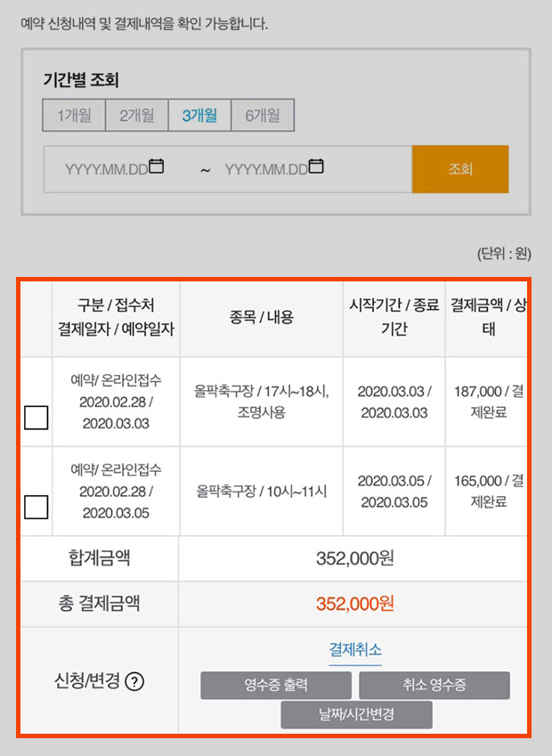This screenshot has width=552, height=756.
Task: Open the end date calendar icon
Action: coord(316,167)
